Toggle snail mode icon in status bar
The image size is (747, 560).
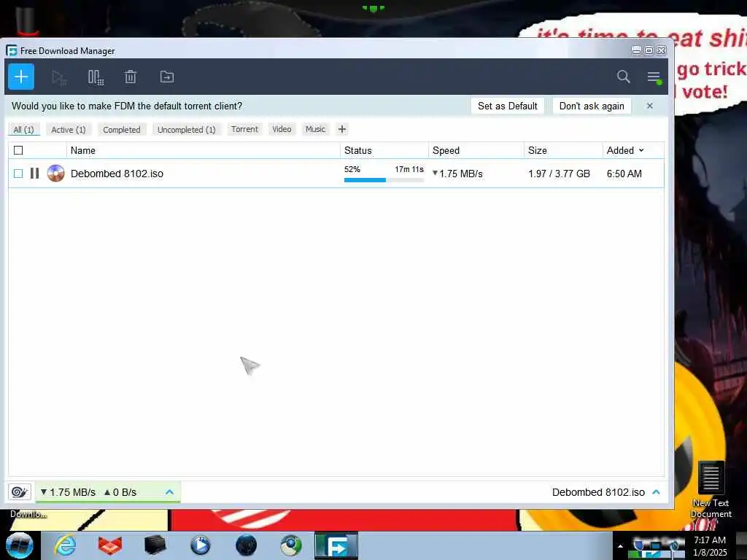coord(20,492)
